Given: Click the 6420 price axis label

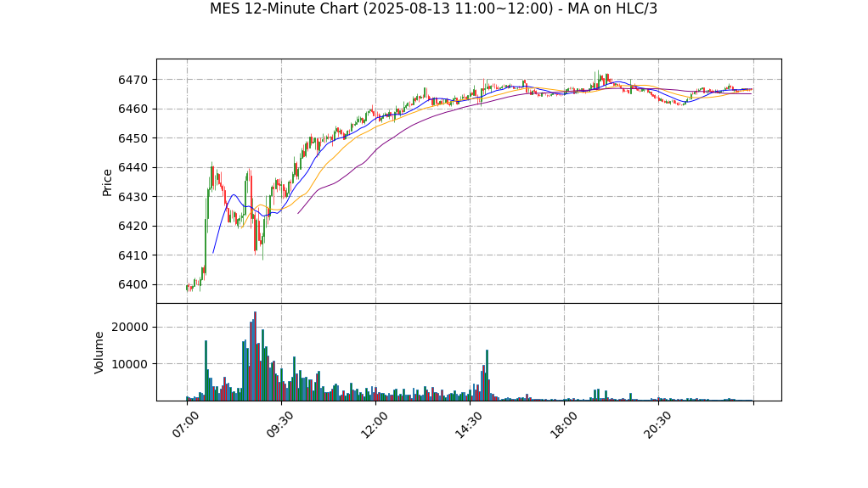Looking at the screenshot, I should 132,227.
